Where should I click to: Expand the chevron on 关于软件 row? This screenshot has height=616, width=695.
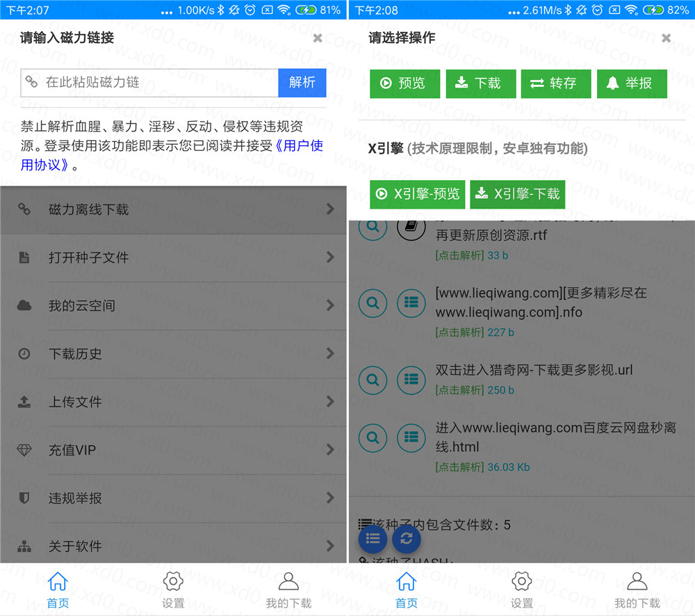(x=330, y=546)
